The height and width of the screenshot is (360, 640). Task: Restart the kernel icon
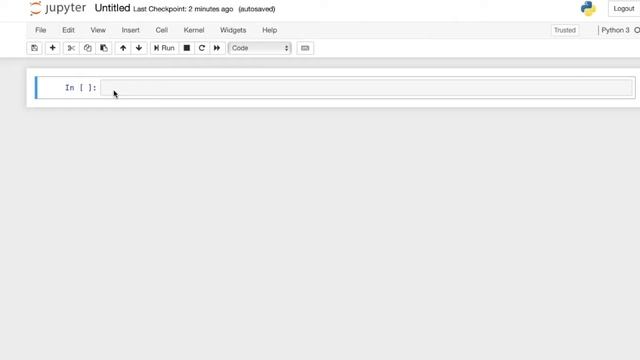pyautogui.click(x=202, y=48)
